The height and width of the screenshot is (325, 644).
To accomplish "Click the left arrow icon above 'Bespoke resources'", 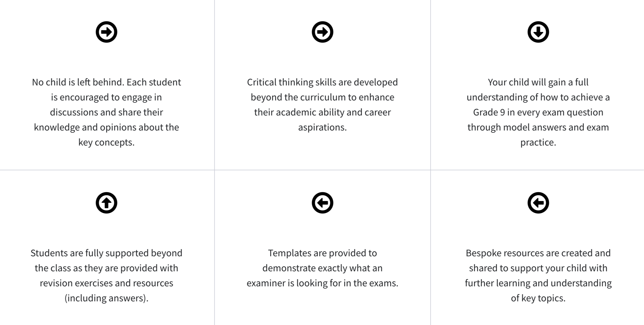I will [x=538, y=203].
